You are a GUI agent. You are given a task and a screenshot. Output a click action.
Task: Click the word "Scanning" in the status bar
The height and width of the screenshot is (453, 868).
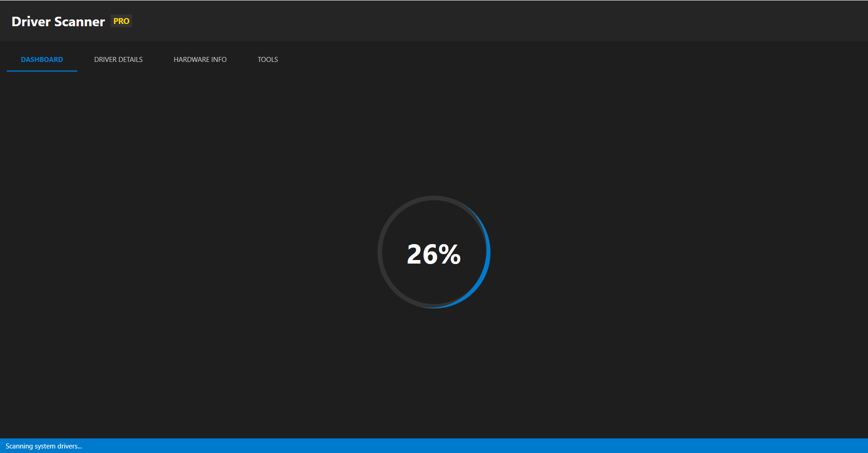19,446
